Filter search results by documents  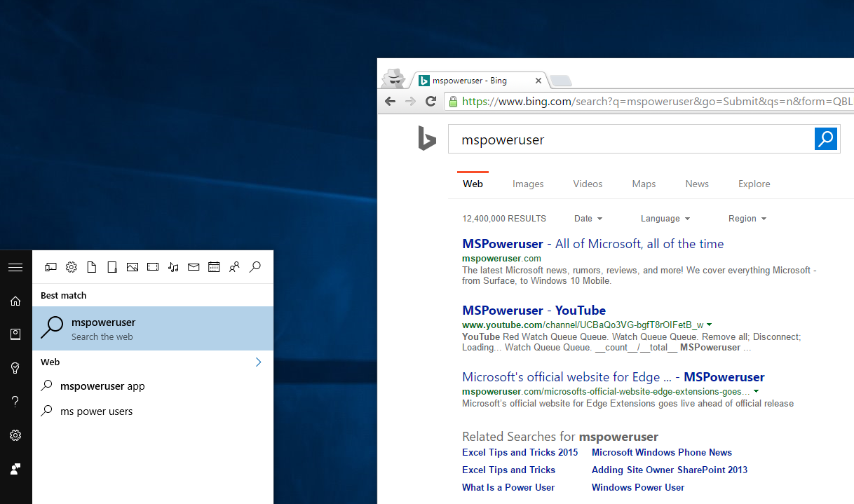click(x=91, y=267)
